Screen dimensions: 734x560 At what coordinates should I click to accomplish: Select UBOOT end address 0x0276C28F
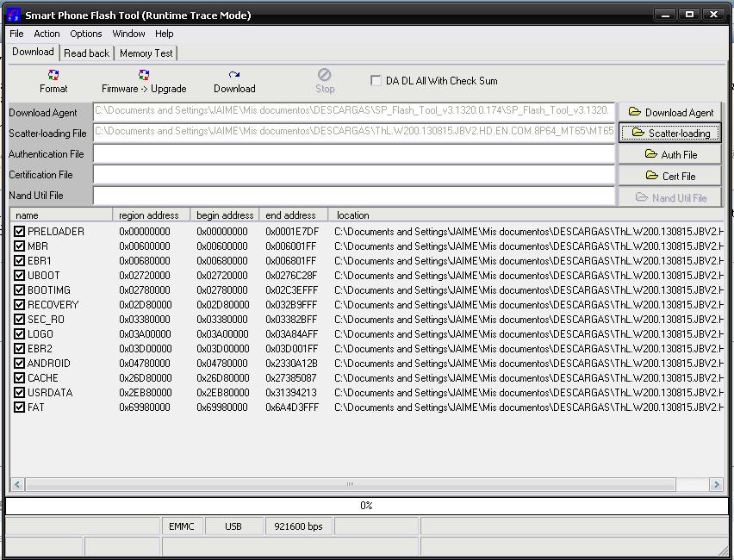[x=291, y=276]
